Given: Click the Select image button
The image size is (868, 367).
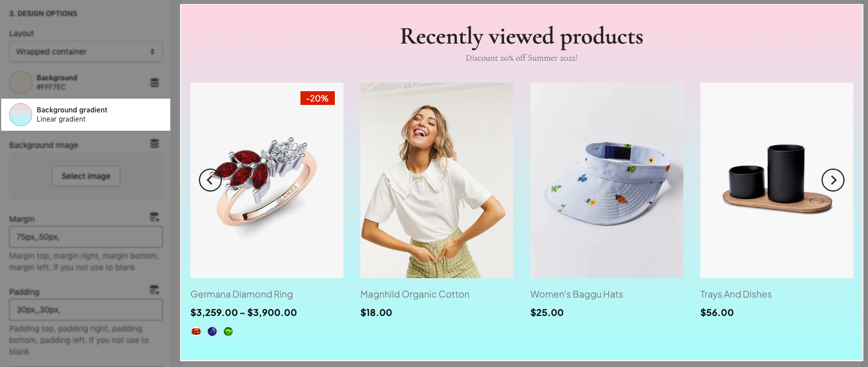Looking at the screenshot, I should click(86, 176).
